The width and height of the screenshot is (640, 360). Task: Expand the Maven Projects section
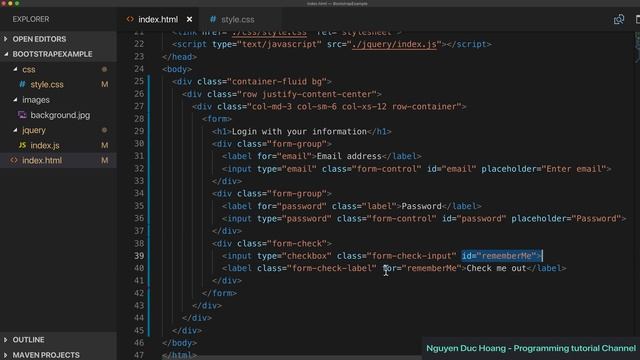tap(58, 355)
